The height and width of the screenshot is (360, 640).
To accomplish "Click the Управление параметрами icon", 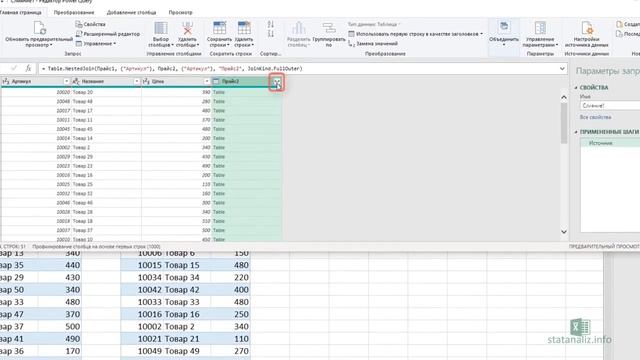I will coord(540,28).
